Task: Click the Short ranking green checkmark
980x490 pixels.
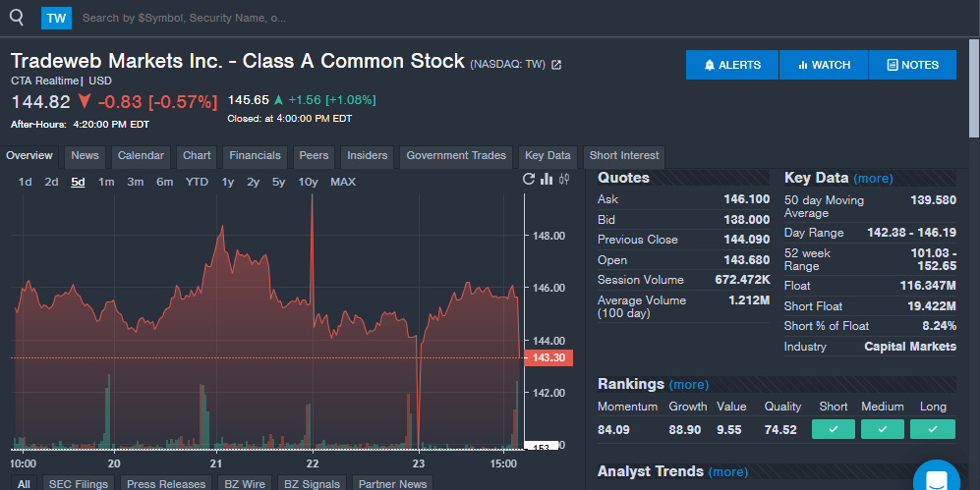Action: 834,429
